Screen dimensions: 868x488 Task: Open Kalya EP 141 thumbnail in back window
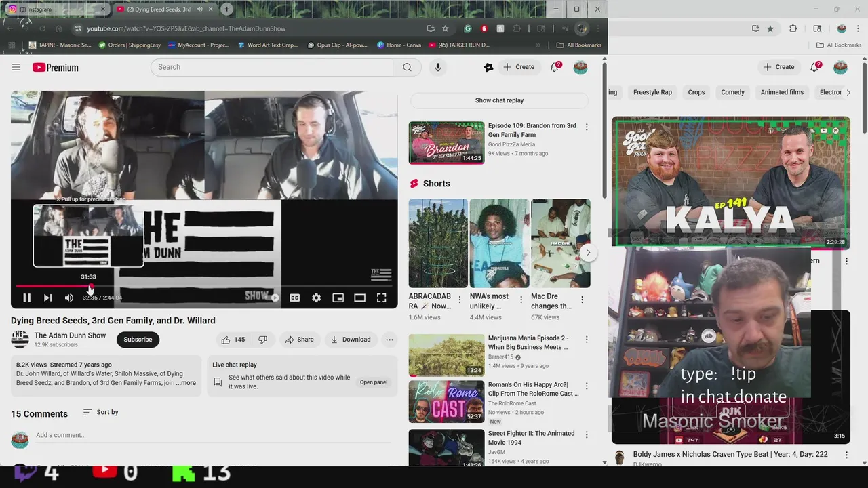pos(731,182)
